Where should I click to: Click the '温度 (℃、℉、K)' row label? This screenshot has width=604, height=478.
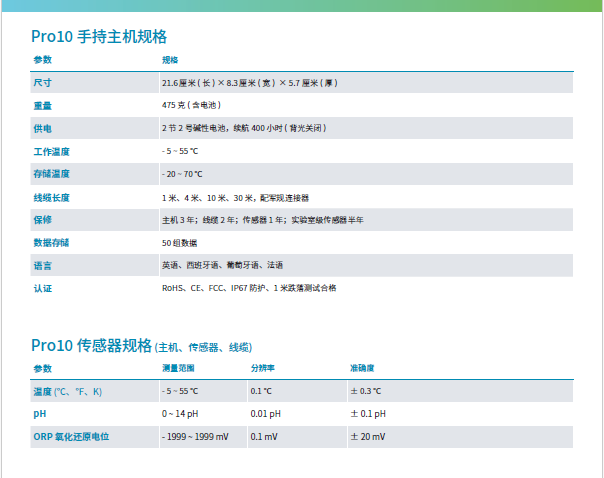68,392
